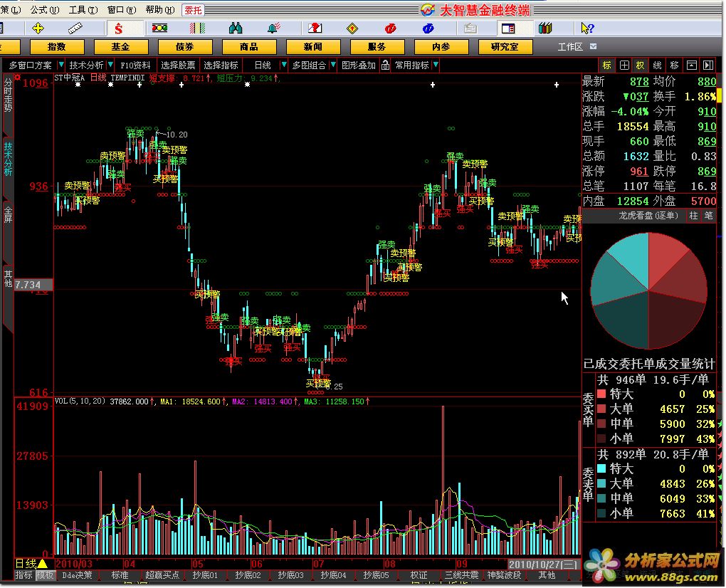Click the red round logo icon
The width and height of the screenshot is (726, 588).
tap(390, 28)
